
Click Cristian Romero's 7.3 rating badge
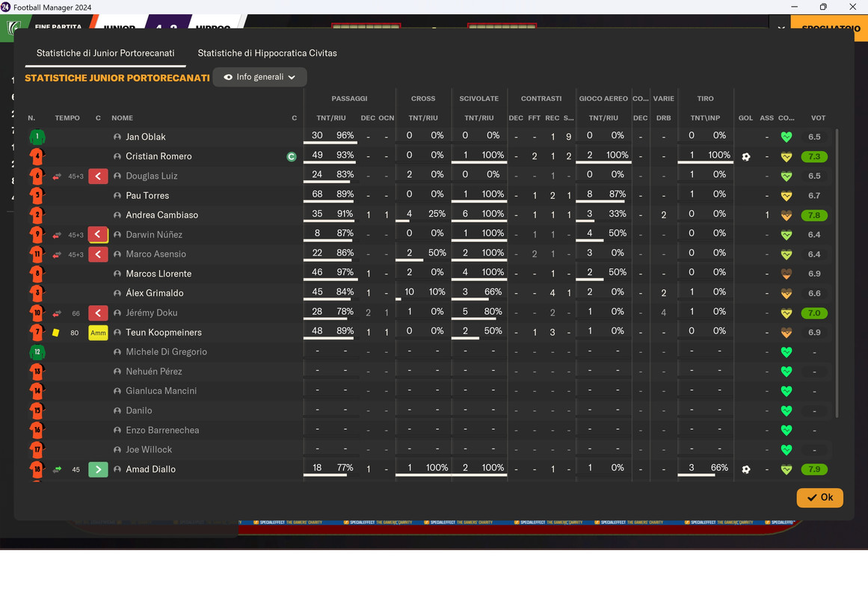813,157
